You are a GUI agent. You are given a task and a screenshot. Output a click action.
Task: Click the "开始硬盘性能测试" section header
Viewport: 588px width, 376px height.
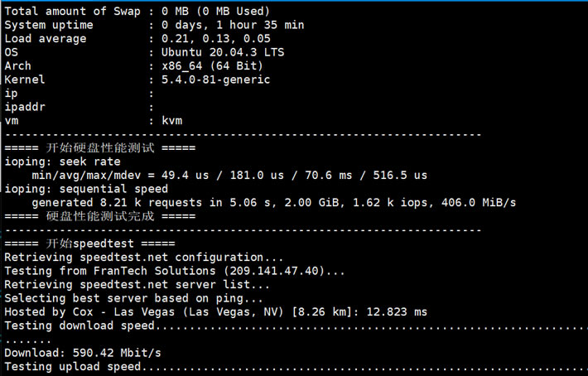99,148
